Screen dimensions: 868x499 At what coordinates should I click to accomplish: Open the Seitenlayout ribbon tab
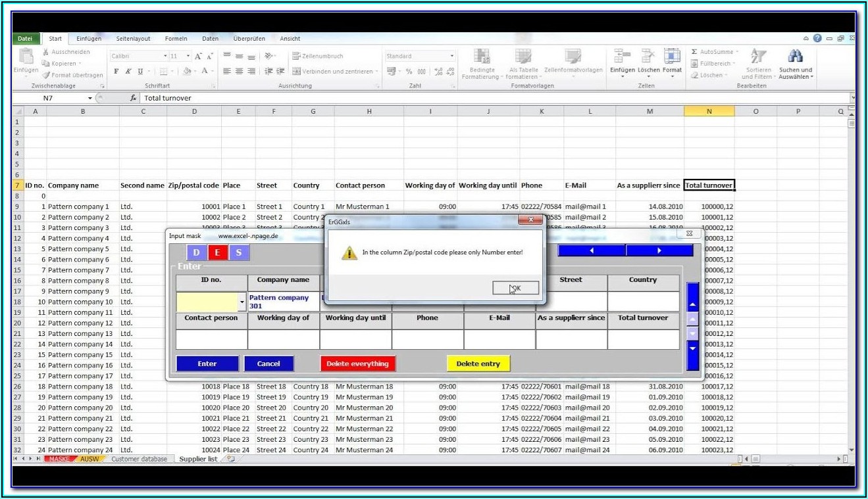click(133, 39)
